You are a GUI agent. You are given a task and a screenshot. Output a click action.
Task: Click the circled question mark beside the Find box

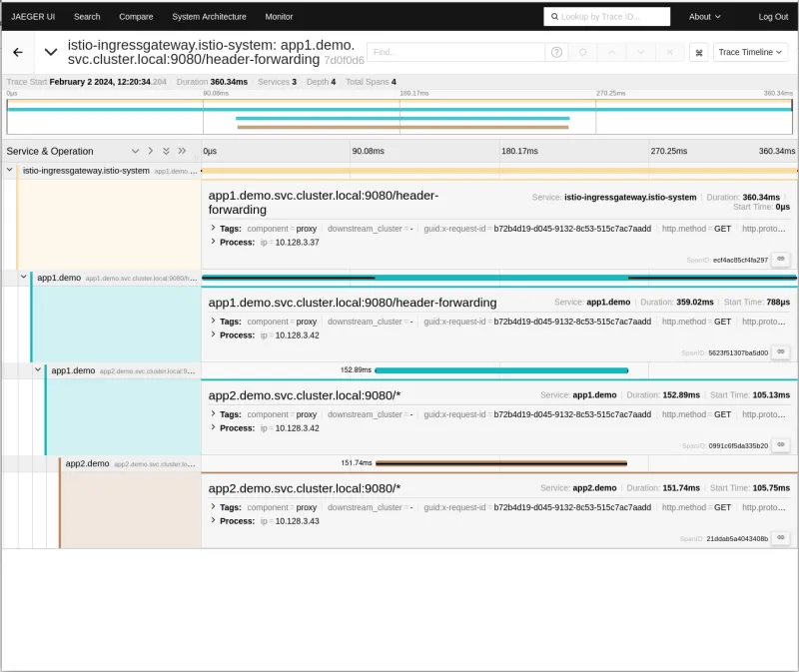554,53
